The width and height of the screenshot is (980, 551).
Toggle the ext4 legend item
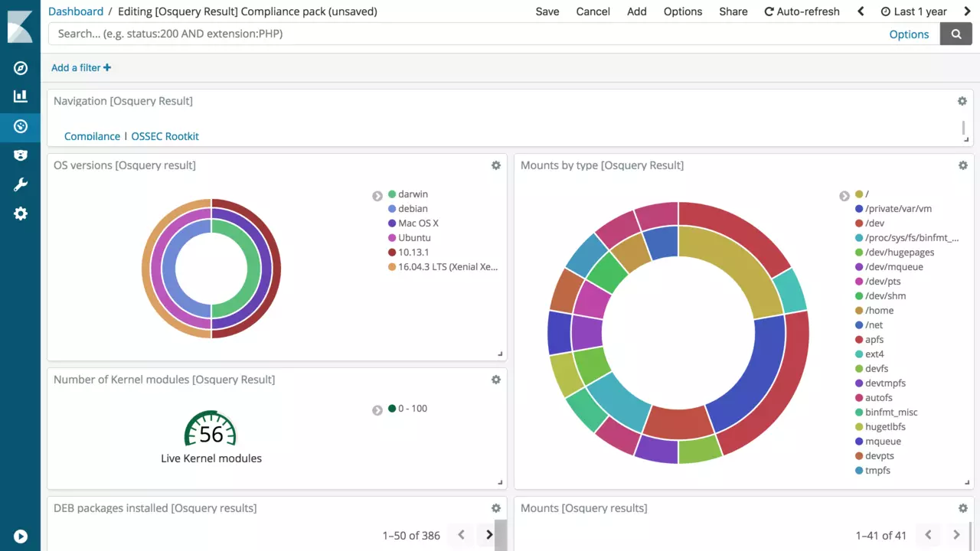pos(875,354)
